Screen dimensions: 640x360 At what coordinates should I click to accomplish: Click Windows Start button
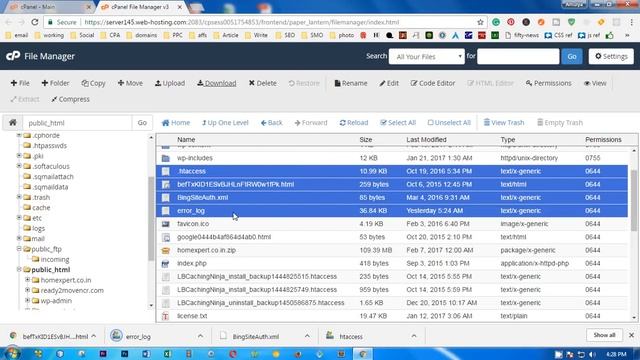point(12,353)
